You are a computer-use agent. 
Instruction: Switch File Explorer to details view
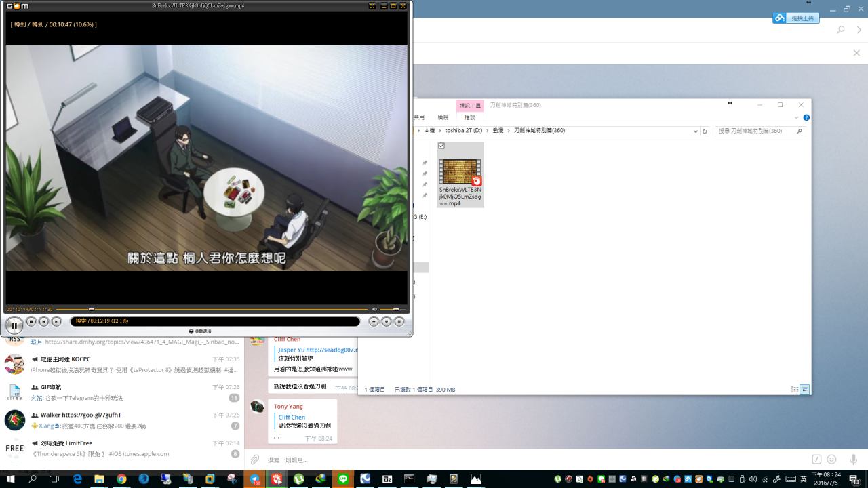coord(794,390)
